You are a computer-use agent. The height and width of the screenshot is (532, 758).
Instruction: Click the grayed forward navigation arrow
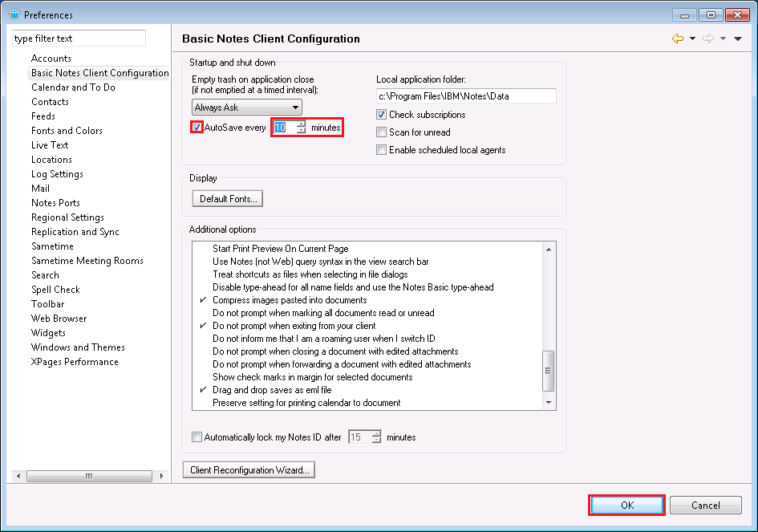(708, 39)
